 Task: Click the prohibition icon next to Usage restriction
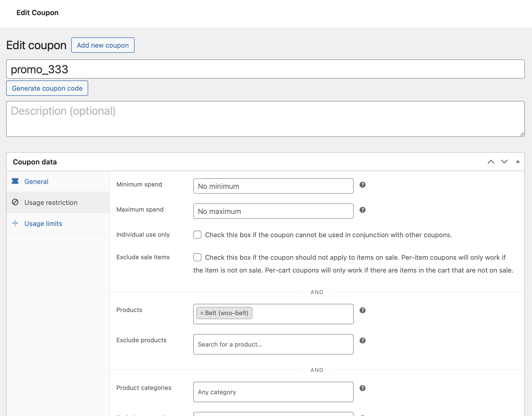15,202
